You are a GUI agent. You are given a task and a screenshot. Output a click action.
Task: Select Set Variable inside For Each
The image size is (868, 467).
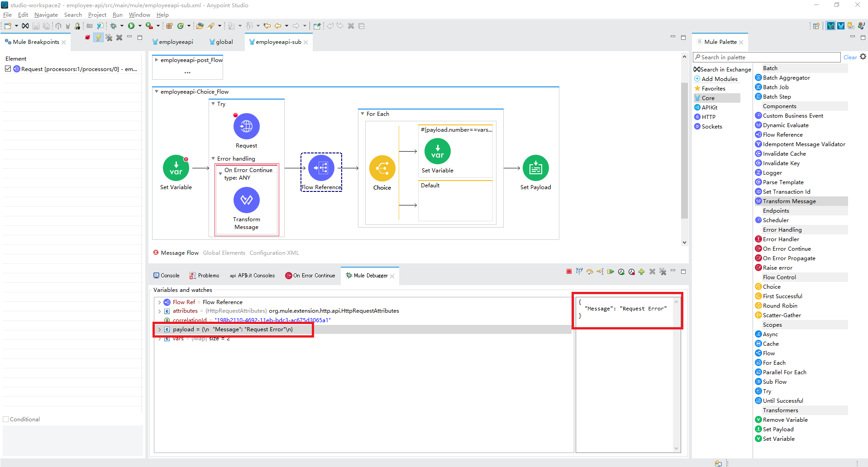pos(438,151)
